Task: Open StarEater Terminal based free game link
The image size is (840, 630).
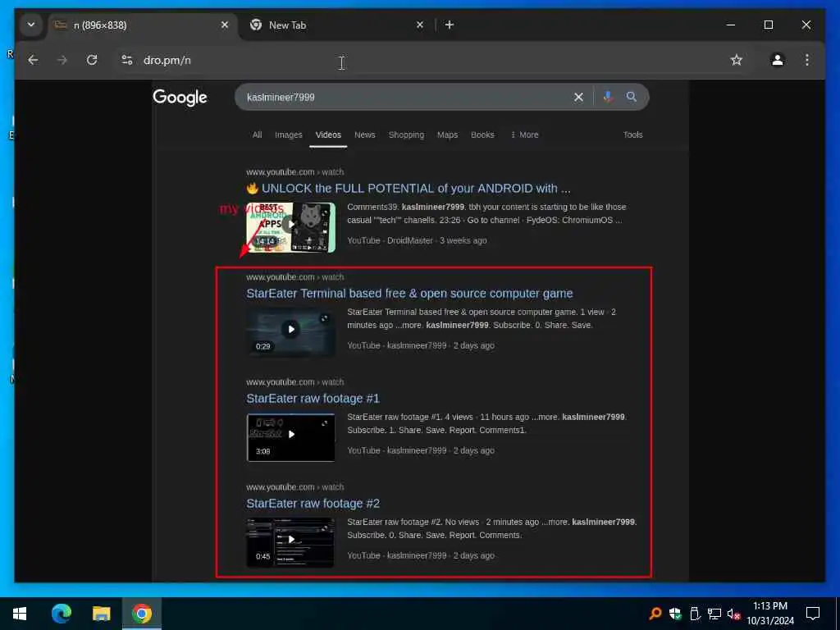Action: click(x=410, y=294)
